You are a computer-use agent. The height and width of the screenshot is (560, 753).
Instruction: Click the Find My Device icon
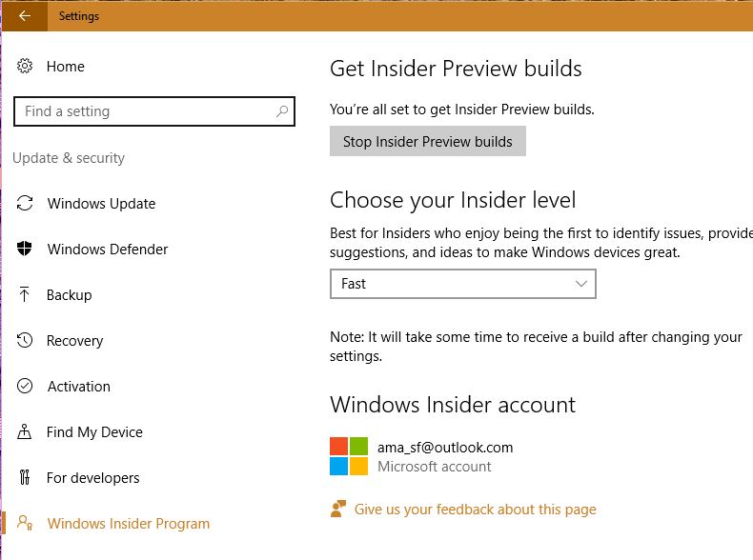[x=26, y=432]
